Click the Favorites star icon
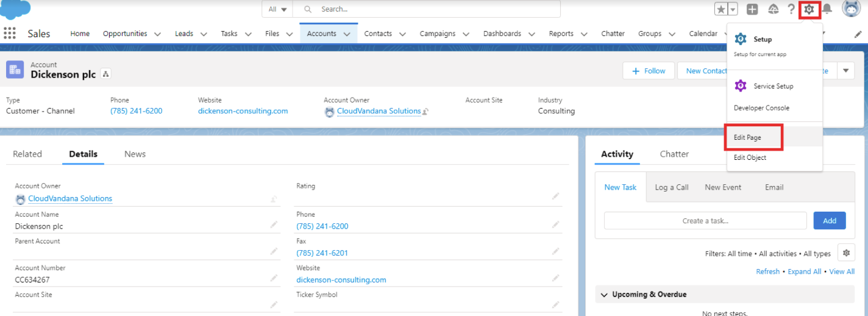 (x=721, y=9)
